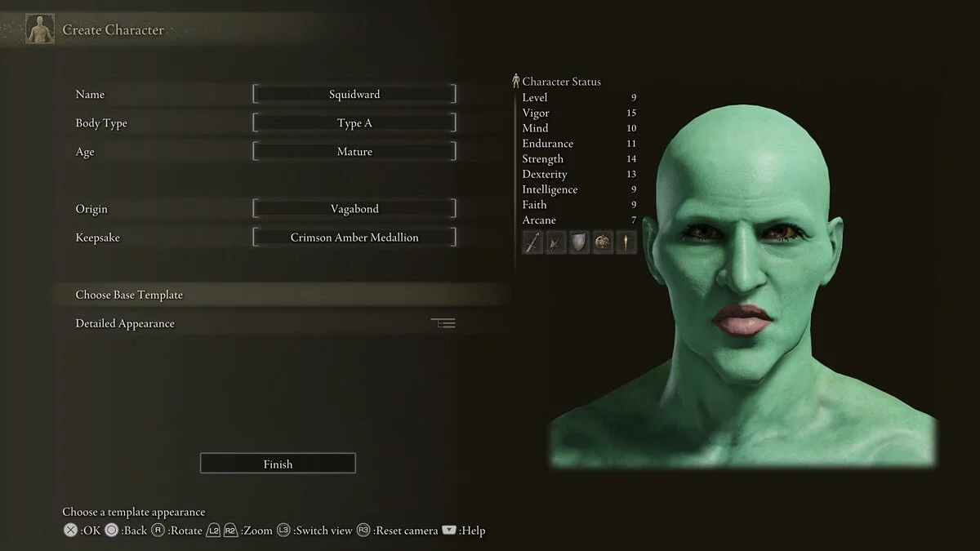The height and width of the screenshot is (551, 980).
Task: Click the Help touchpad icon
Action: [x=448, y=531]
